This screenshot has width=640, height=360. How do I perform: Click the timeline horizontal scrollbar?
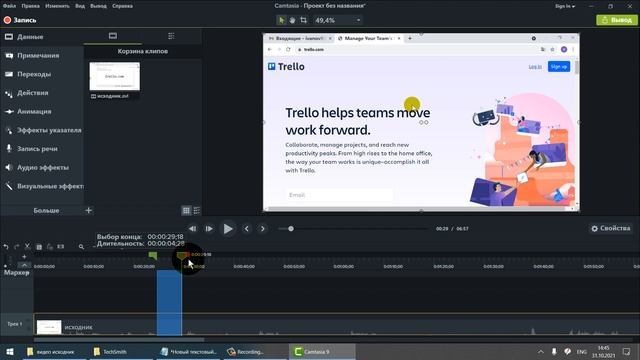point(119,339)
